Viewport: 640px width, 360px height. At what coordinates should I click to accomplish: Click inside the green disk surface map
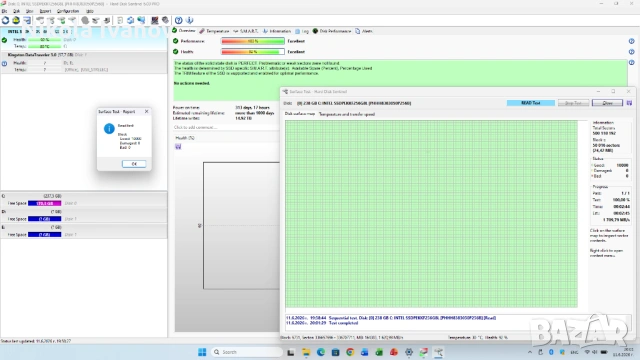pyautogui.click(x=431, y=213)
